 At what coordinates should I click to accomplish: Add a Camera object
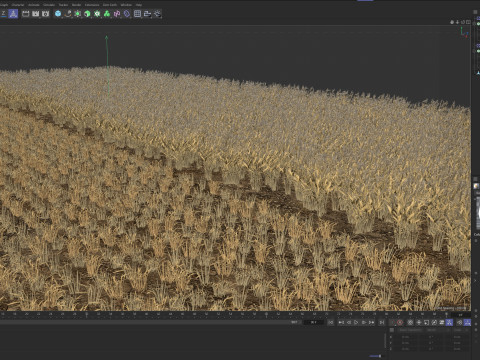[147, 14]
